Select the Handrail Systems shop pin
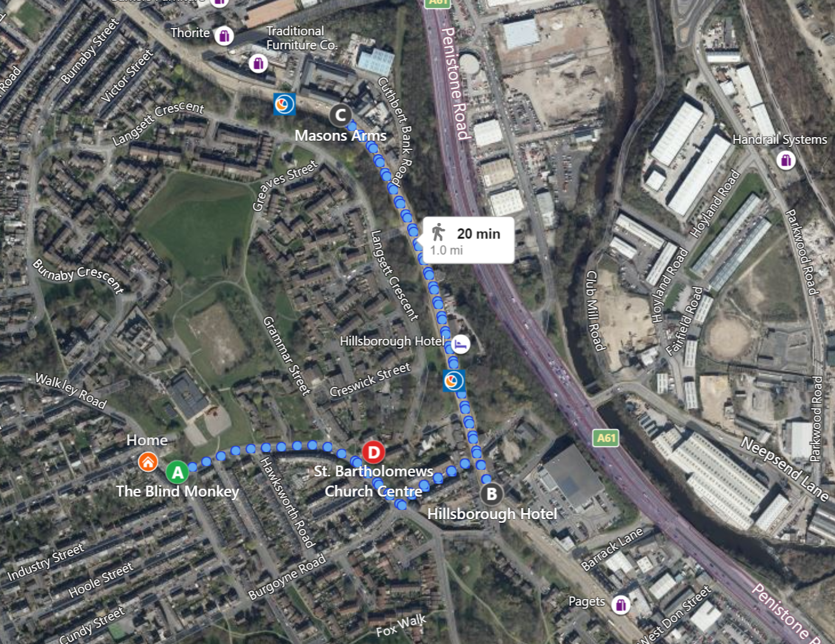This screenshot has height=644, width=835. click(x=786, y=160)
